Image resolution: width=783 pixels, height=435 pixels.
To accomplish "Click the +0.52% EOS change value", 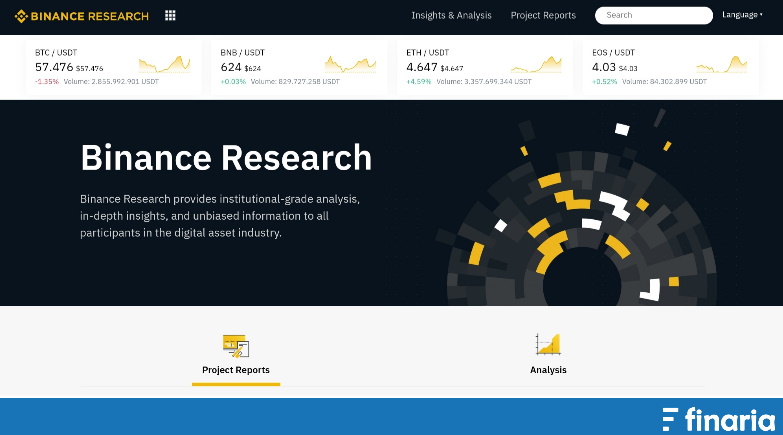I will point(604,81).
